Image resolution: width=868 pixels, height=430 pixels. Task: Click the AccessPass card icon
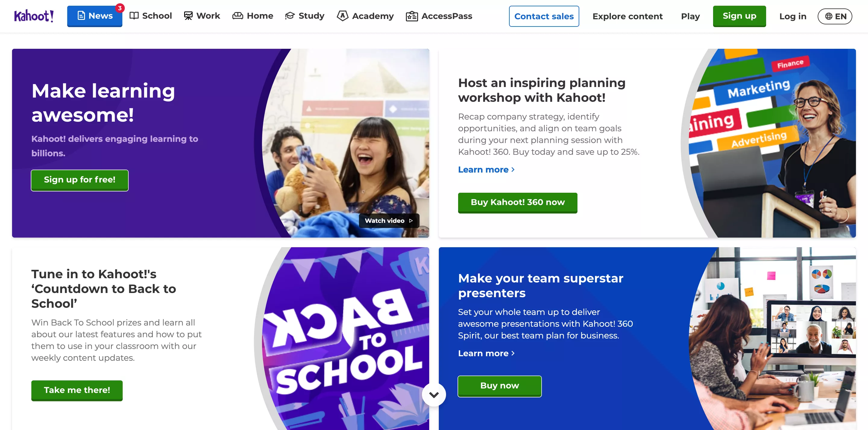click(x=412, y=16)
